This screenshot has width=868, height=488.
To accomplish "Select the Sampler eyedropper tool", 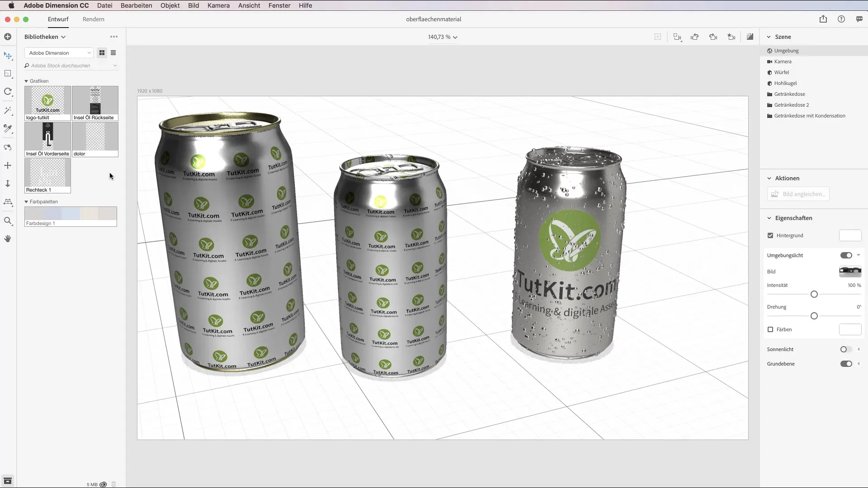I will point(8,129).
